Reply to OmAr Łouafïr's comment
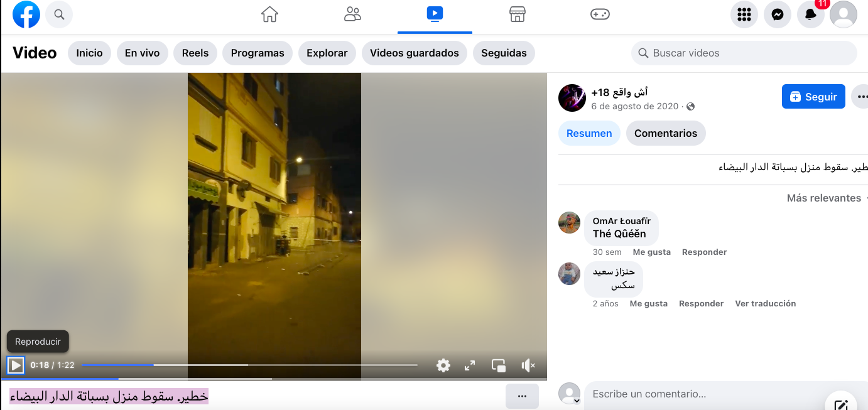 point(704,252)
